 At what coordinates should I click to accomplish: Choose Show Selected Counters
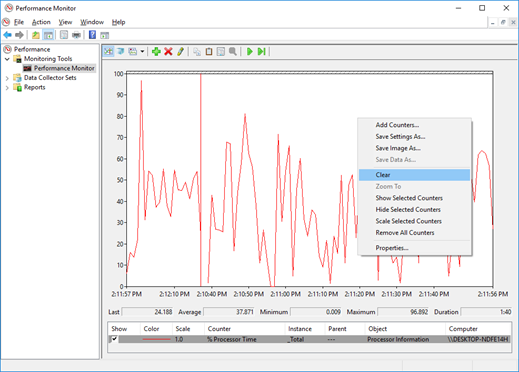pos(414,198)
